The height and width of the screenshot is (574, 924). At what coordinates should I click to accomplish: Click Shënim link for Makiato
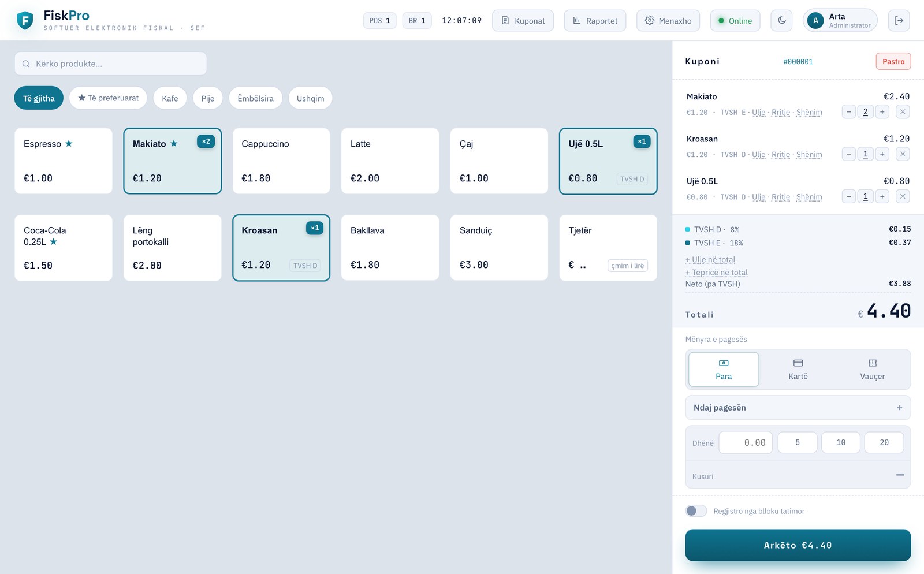tap(809, 113)
